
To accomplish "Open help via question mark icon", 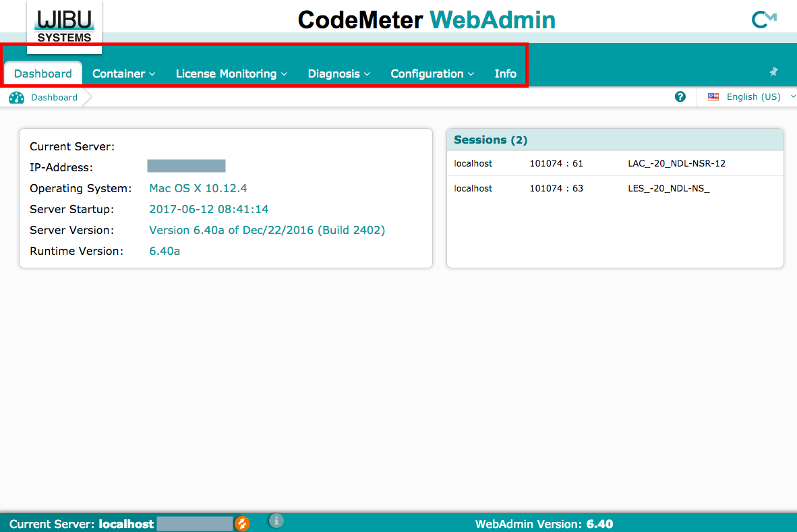I will point(680,96).
